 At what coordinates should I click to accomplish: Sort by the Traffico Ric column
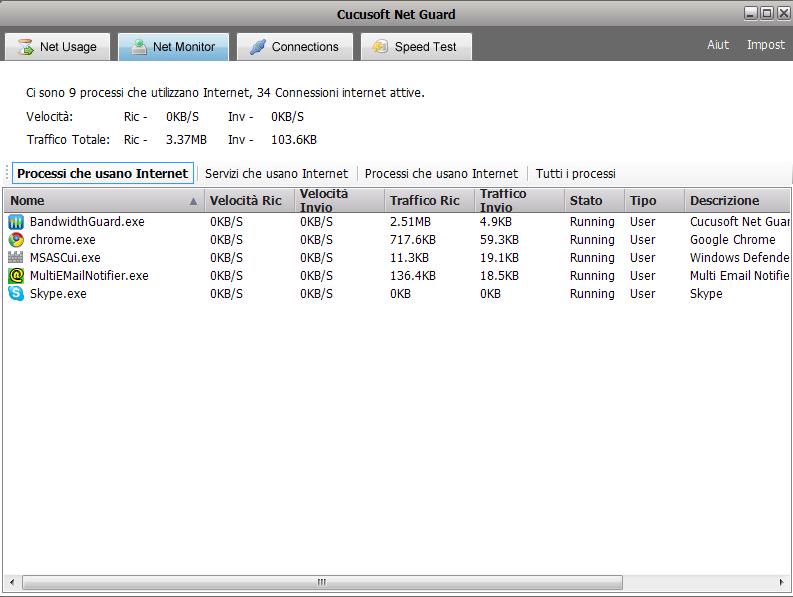429,201
